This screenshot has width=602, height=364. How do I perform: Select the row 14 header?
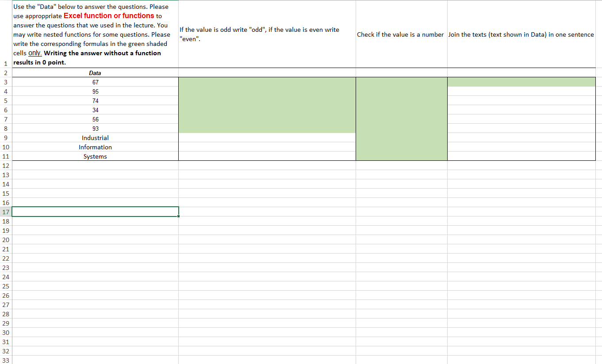[x=6, y=184]
